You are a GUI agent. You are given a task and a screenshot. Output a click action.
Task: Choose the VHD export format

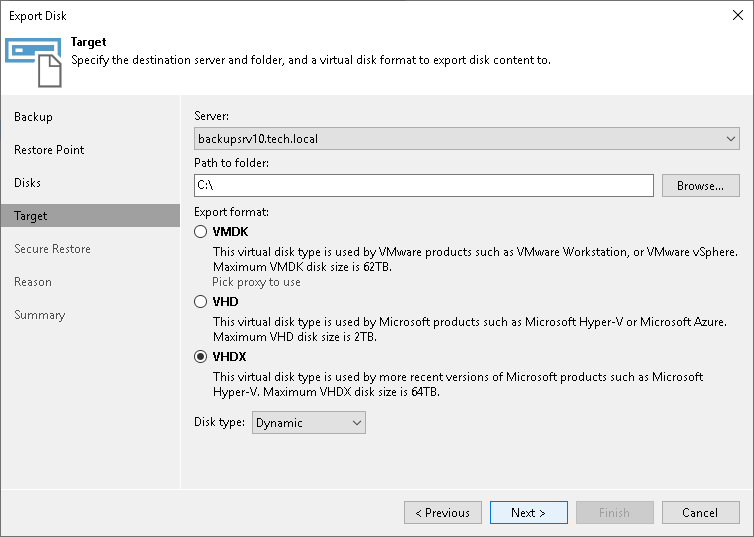click(x=201, y=301)
